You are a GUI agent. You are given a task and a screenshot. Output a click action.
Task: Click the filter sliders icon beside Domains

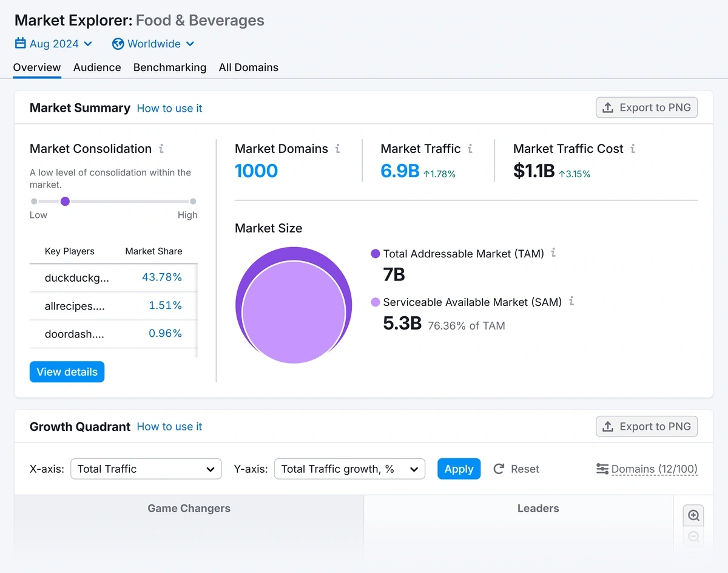coord(602,469)
